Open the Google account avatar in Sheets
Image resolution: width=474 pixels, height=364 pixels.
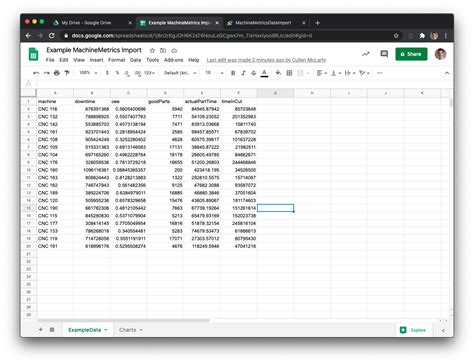pos(440,54)
